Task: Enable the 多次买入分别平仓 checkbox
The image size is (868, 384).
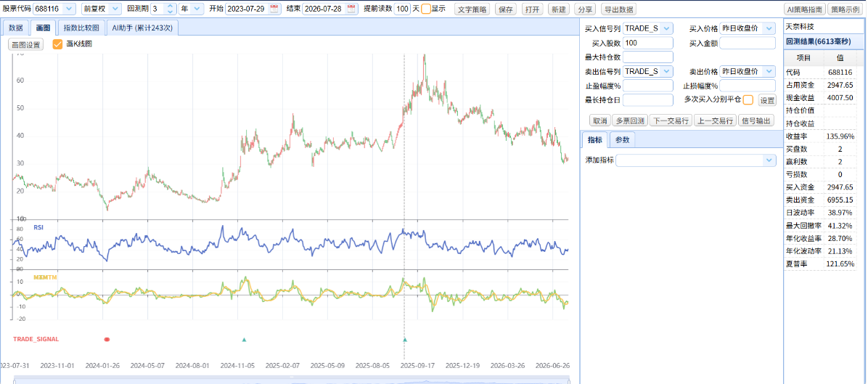Action: 748,100
